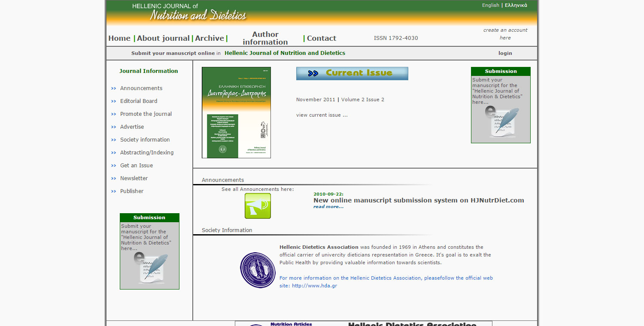
Task: Open the Home menu item
Action: tap(119, 38)
